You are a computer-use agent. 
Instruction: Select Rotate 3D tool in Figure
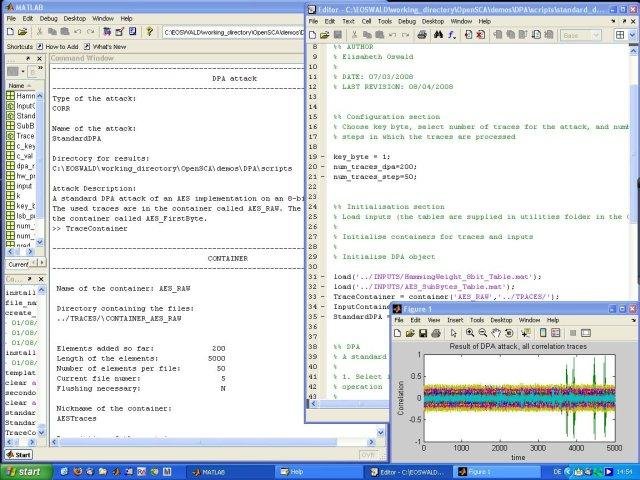point(509,333)
